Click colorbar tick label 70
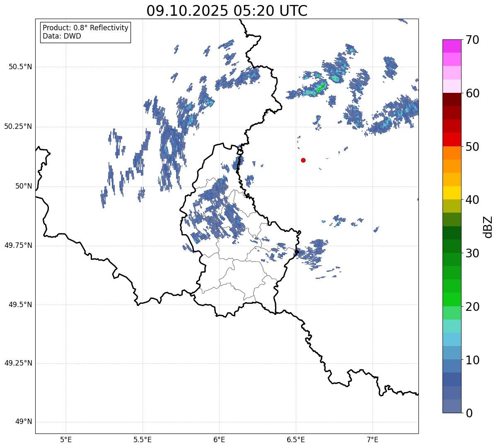Screen dimensions: 498x448 pyautogui.click(x=472, y=40)
